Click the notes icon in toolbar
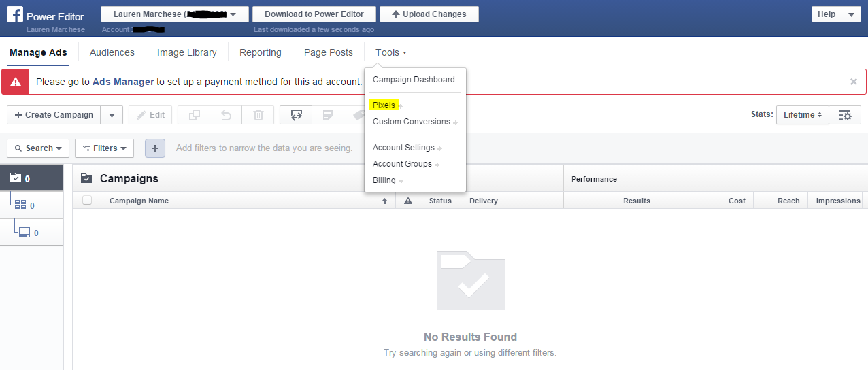Screen dimensions: 868x370 pyautogui.click(x=328, y=115)
